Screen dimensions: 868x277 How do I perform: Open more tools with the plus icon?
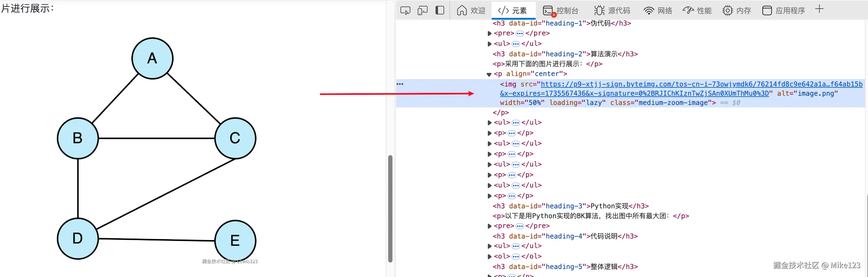point(819,9)
